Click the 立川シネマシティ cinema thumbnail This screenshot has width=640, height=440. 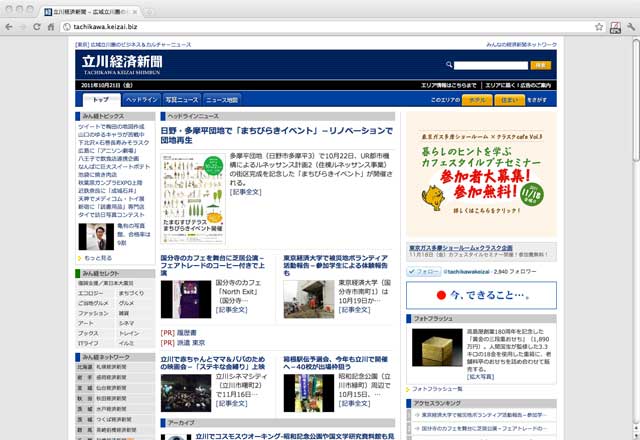[x=186, y=393]
